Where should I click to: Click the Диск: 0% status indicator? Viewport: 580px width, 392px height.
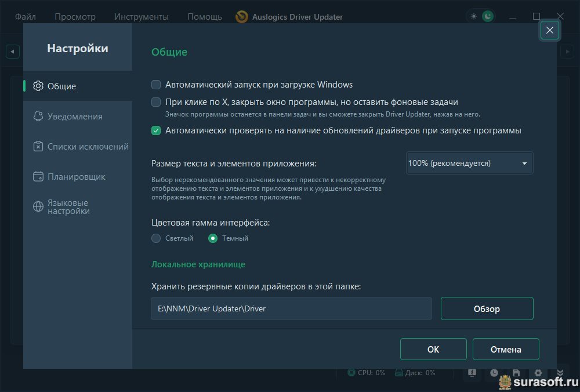tap(415, 373)
